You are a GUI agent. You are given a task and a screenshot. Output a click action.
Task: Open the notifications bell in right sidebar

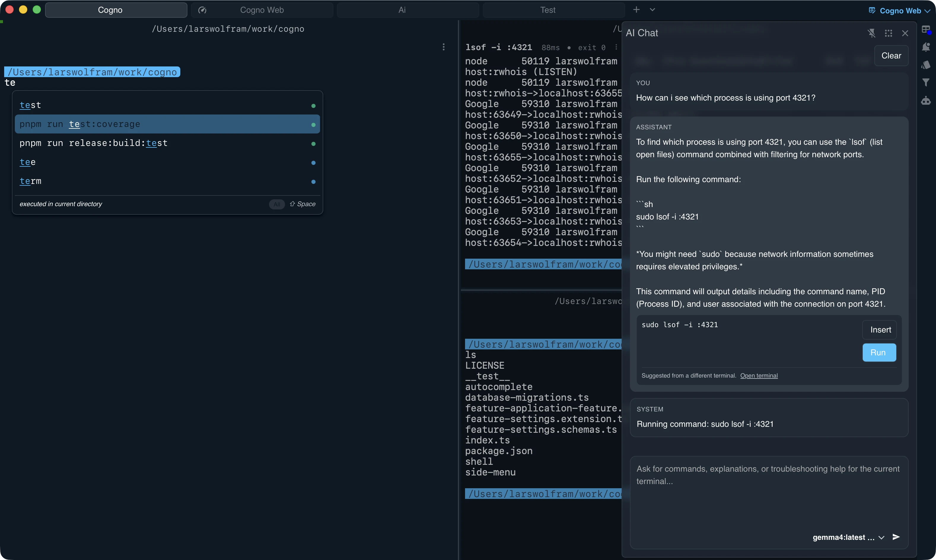926,47
